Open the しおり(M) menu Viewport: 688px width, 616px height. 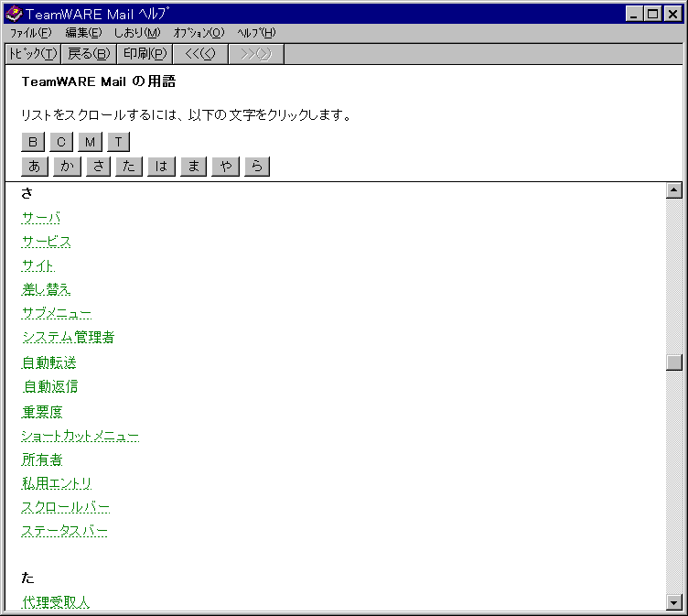pyautogui.click(x=137, y=33)
